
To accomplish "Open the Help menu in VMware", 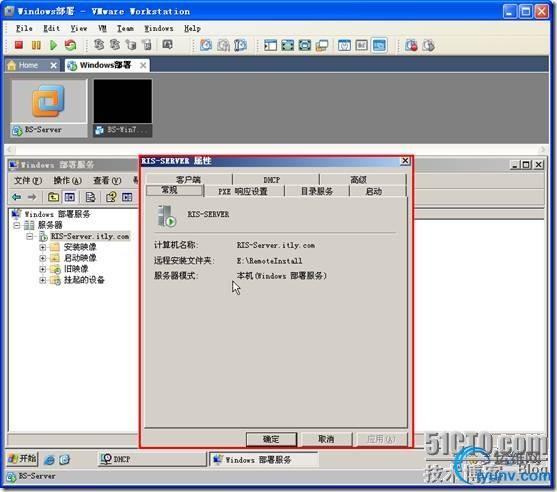I will click(192, 28).
